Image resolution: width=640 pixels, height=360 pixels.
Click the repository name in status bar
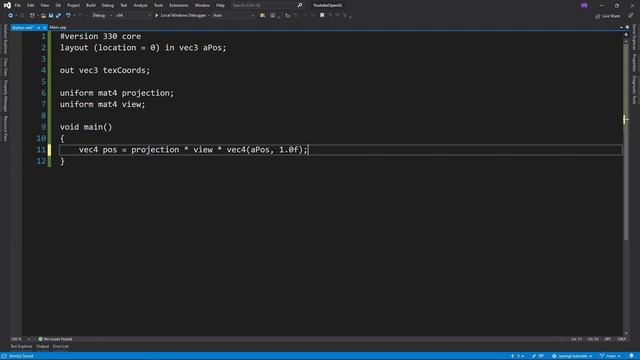572,356
